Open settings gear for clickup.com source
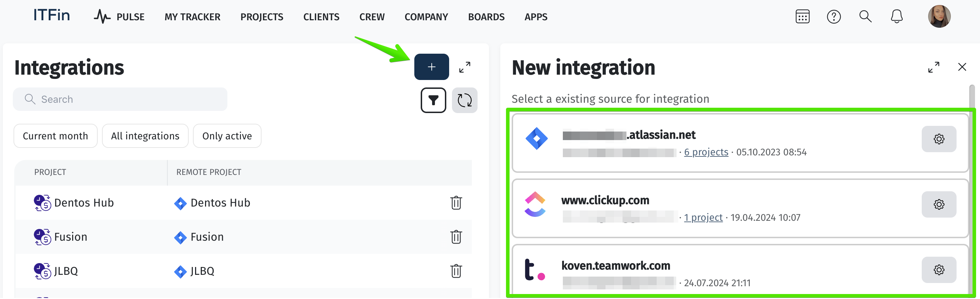This screenshot has width=980, height=299. coord(938,205)
